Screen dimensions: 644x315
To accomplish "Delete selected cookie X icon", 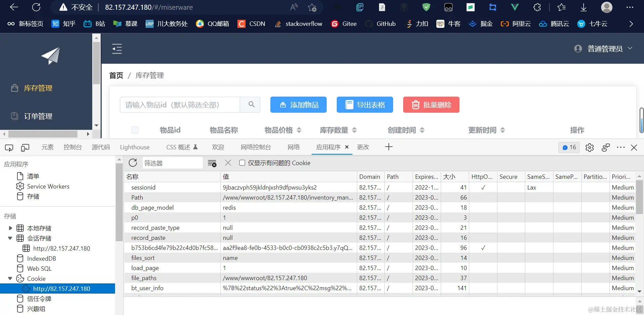I will tap(228, 163).
